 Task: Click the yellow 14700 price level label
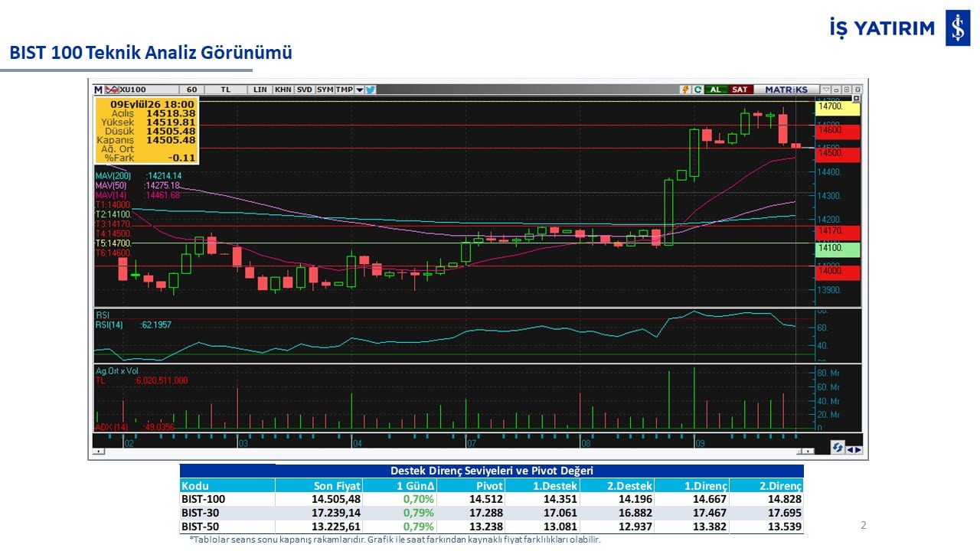point(838,108)
